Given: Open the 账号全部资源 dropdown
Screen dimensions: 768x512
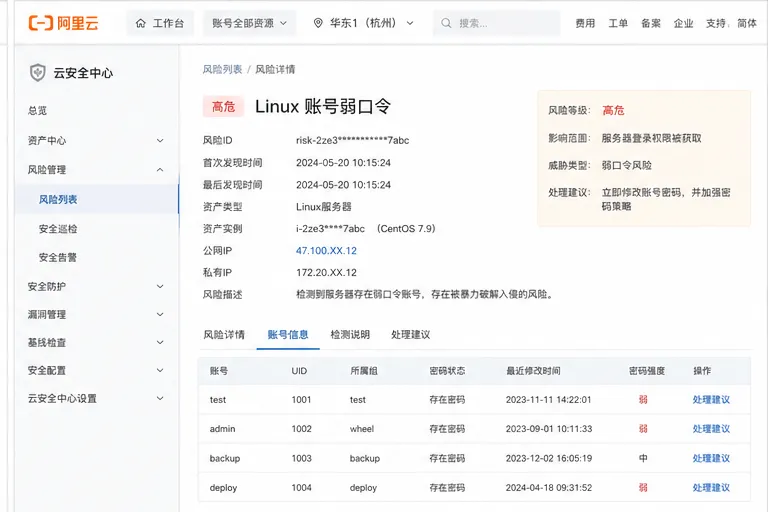Looking at the screenshot, I should pyautogui.click(x=250, y=23).
